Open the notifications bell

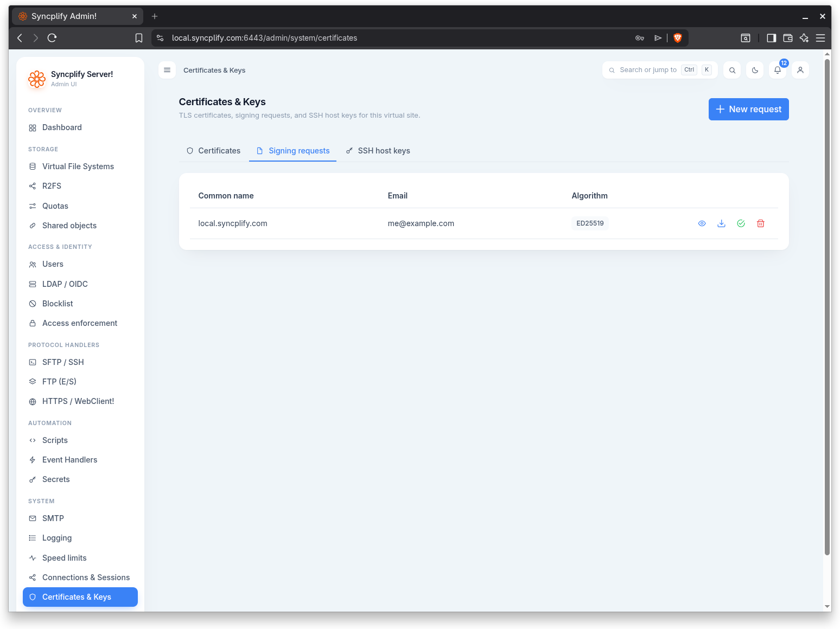tap(778, 70)
